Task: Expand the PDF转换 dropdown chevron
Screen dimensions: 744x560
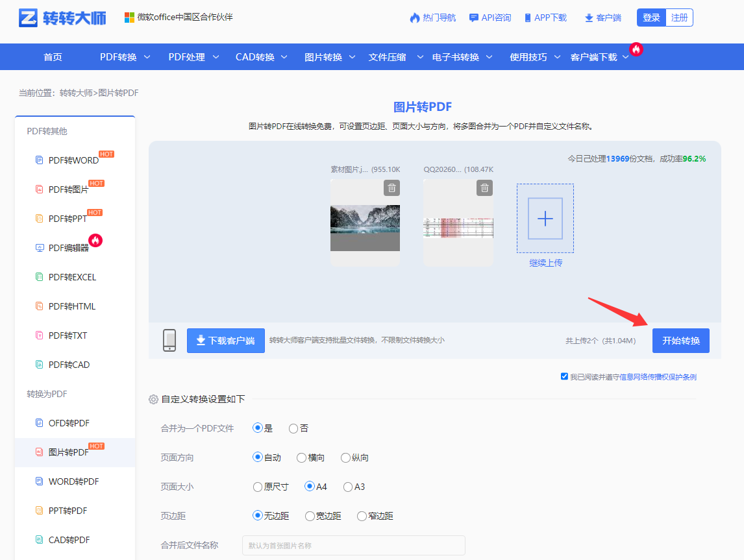Action: [147, 57]
